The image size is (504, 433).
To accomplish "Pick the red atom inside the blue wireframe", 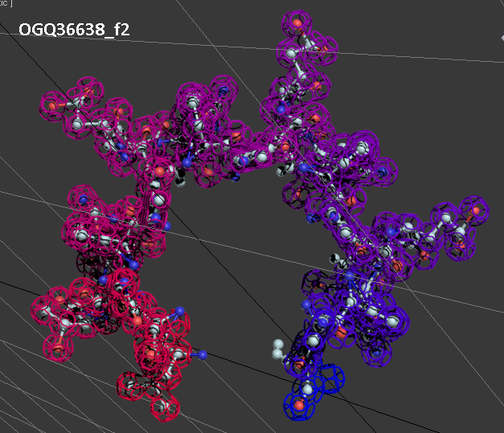I will tap(301, 407).
